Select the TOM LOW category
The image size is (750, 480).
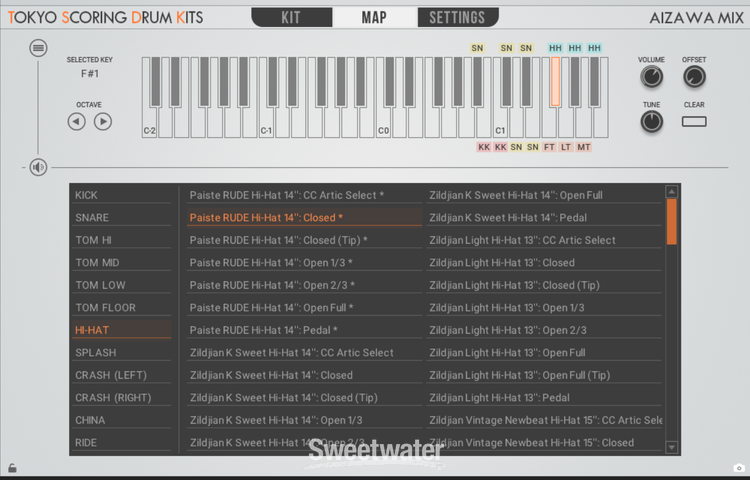point(121,285)
